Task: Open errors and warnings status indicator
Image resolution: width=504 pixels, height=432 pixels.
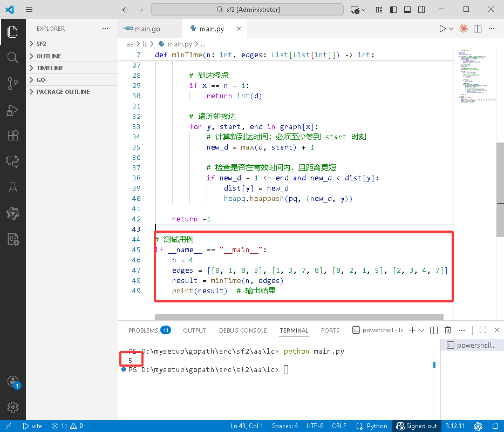Action: point(67,426)
